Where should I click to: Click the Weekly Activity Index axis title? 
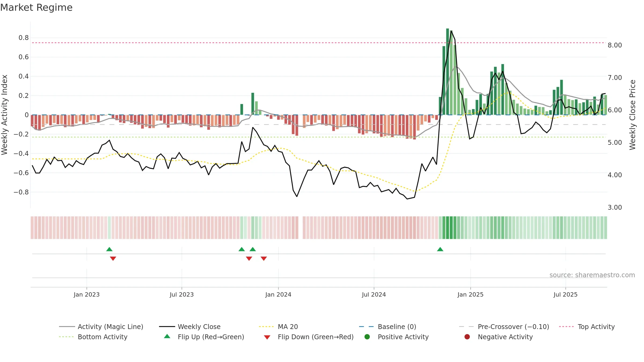(x=5, y=115)
